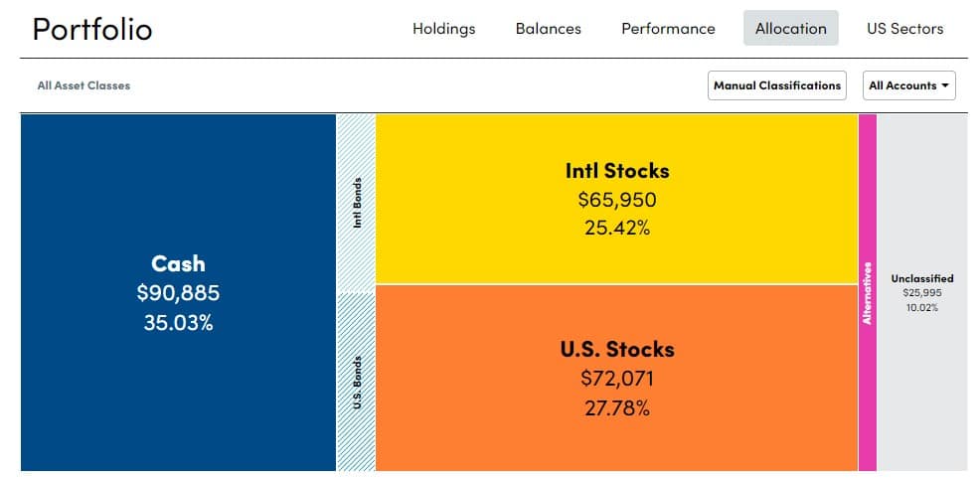
Task: Click the All Asset Classes breadcrumb
Action: (x=83, y=85)
